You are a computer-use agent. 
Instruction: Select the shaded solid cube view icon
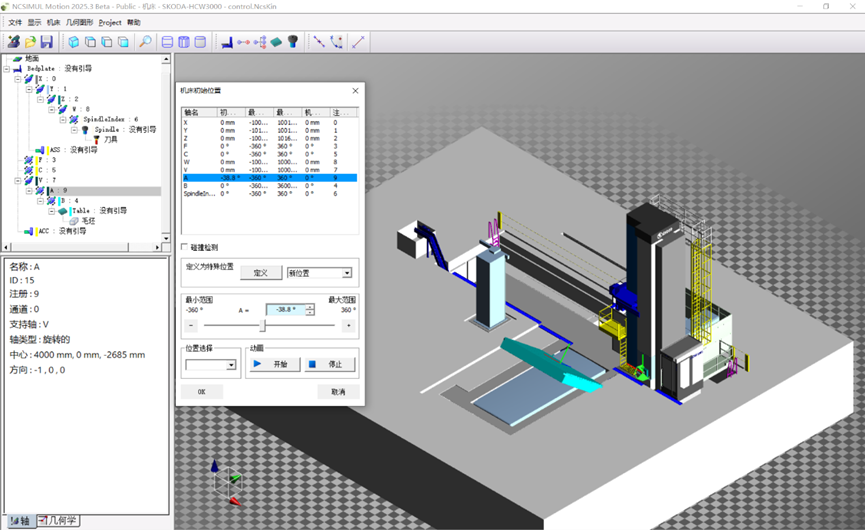coord(73,42)
